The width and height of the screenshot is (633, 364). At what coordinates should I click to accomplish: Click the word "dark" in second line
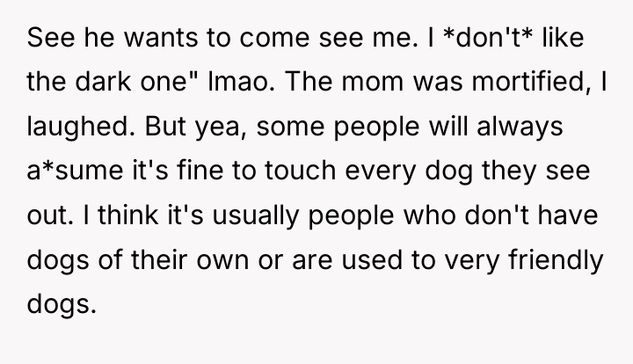click(x=103, y=81)
